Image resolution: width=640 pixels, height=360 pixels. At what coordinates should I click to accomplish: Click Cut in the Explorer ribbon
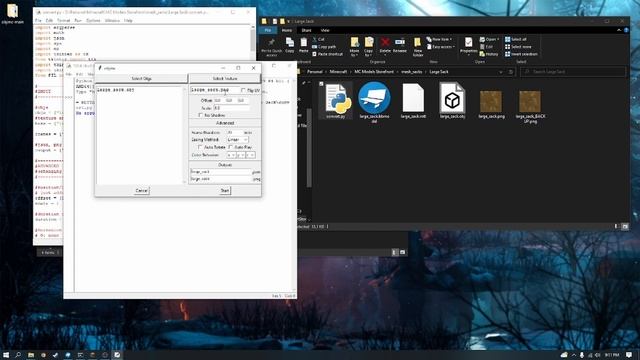[318, 39]
